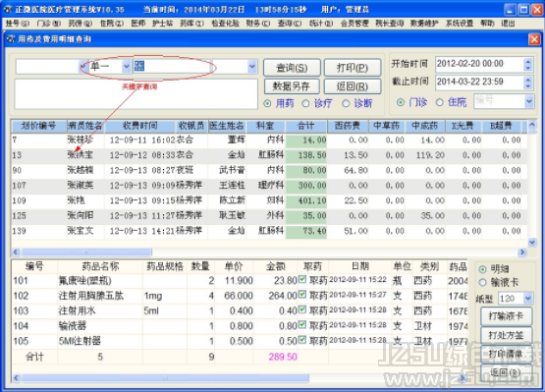Image resolution: width=545 pixels, height=392 pixels.
Task: Open the 统计(B) menu
Action: point(321,24)
